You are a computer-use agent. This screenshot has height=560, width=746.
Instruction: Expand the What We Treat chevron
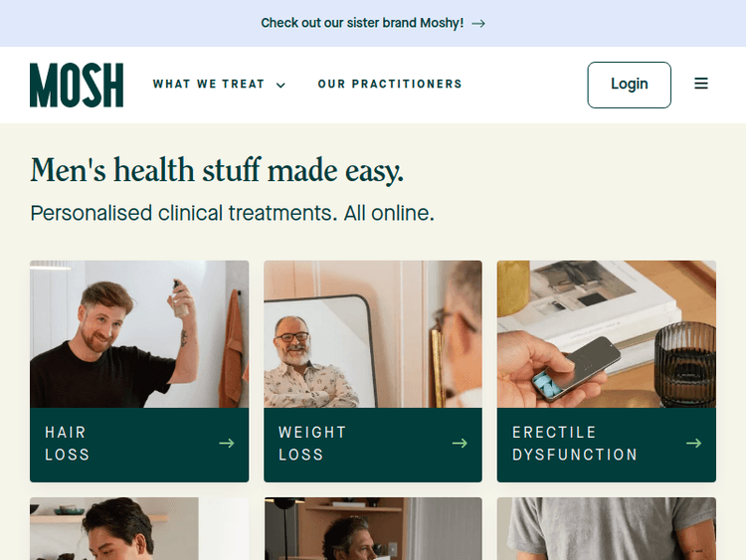(x=281, y=86)
